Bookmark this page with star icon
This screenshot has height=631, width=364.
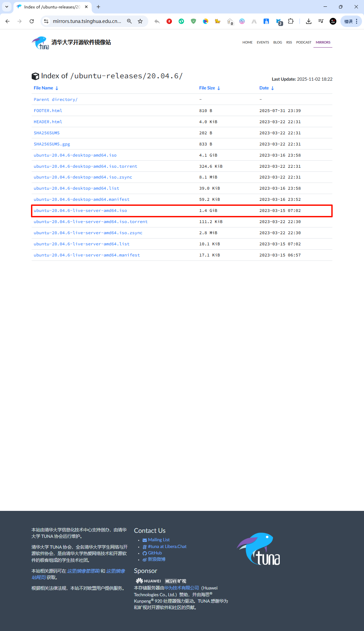140,21
